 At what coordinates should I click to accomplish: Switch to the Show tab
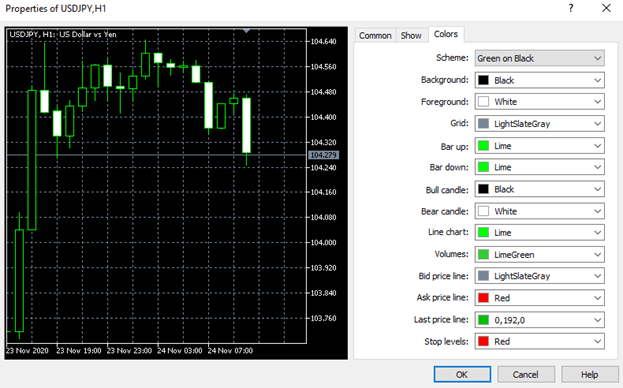pos(411,35)
